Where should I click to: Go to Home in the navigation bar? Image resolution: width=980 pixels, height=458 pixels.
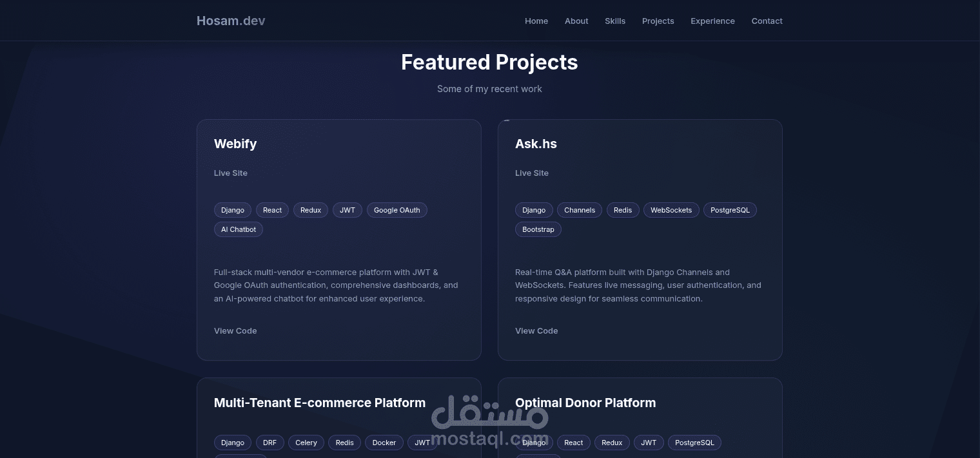click(536, 21)
